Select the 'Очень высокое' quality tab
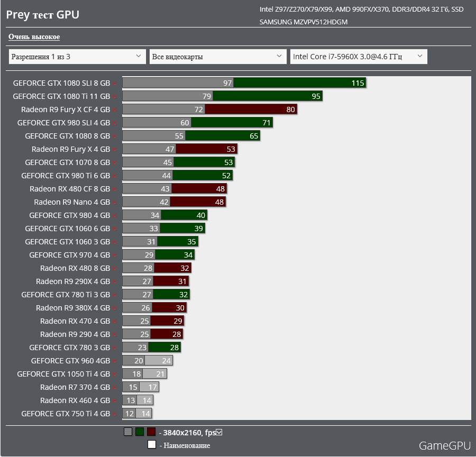Image resolution: width=476 pixels, height=457 pixels. (x=34, y=37)
